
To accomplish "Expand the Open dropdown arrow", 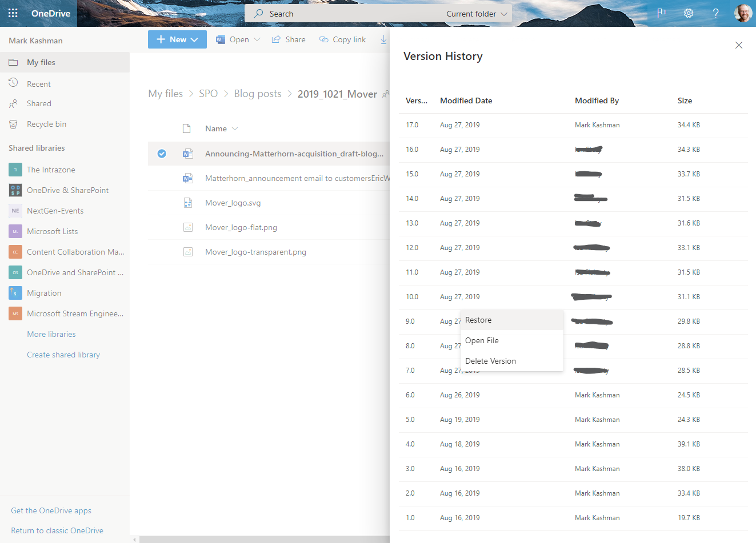I will tap(257, 39).
